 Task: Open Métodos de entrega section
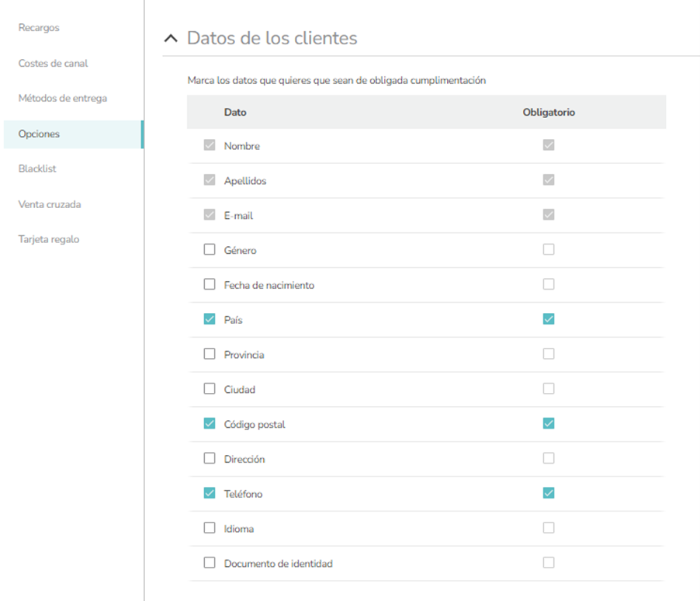point(62,99)
